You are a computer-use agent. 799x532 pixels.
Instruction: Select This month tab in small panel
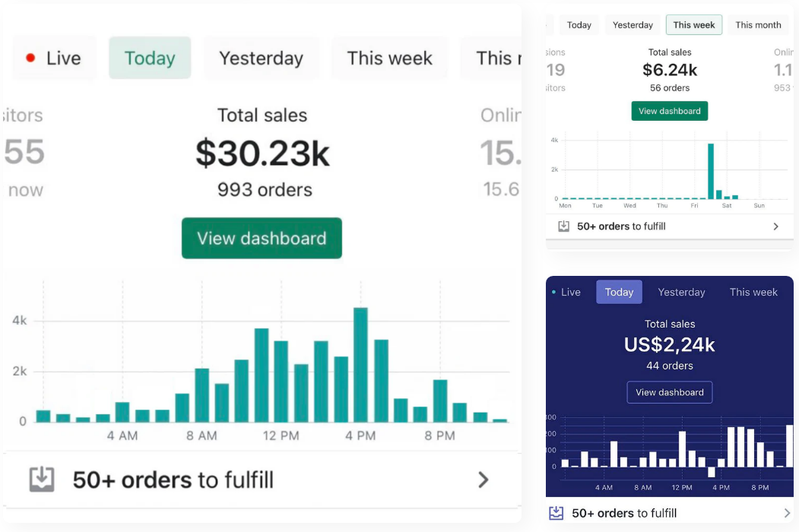point(758,25)
